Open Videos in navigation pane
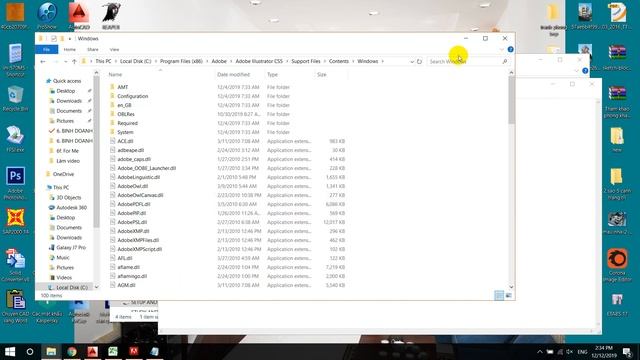The image size is (640, 360). (x=64, y=278)
